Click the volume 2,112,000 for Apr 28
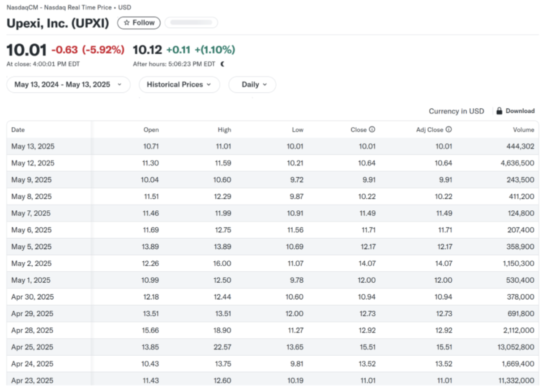The image size is (547, 392). point(518,330)
